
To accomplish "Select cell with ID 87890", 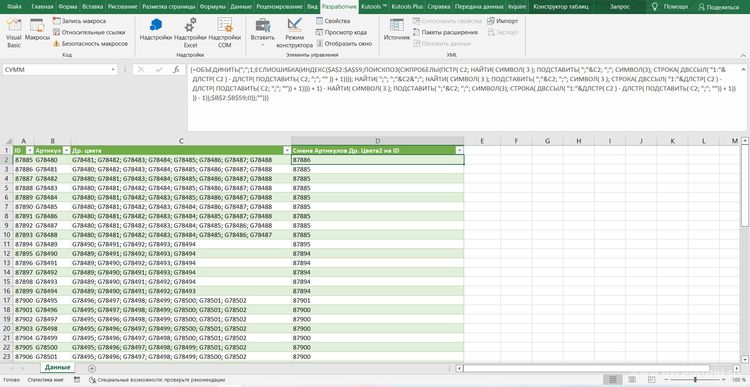I will (23, 207).
